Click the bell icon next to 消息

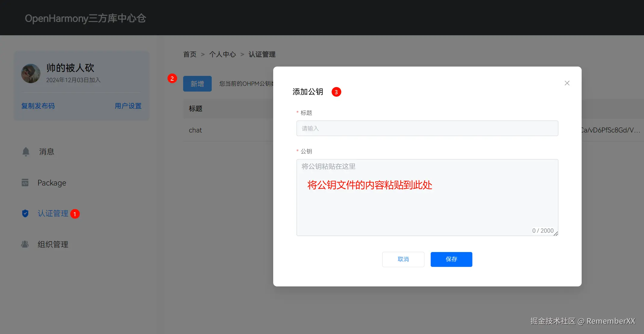[x=26, y=151]
